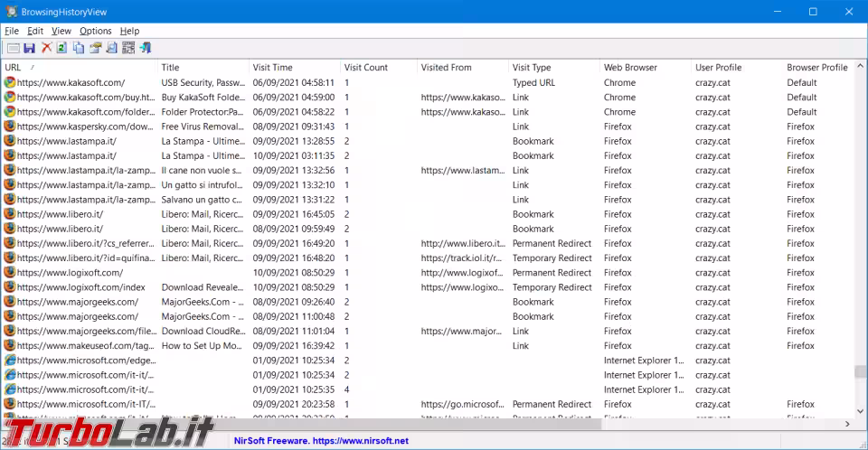Sort by the User Profile column header
Viewport: 868px width, 450px height.
pyautogui.click(x=738, y=68)
